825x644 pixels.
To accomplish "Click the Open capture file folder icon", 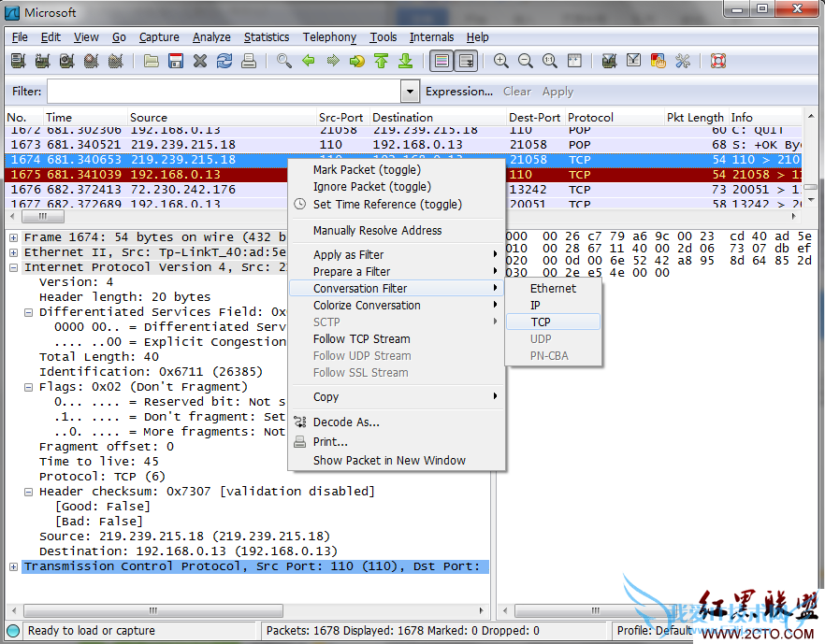I will 151,62.
